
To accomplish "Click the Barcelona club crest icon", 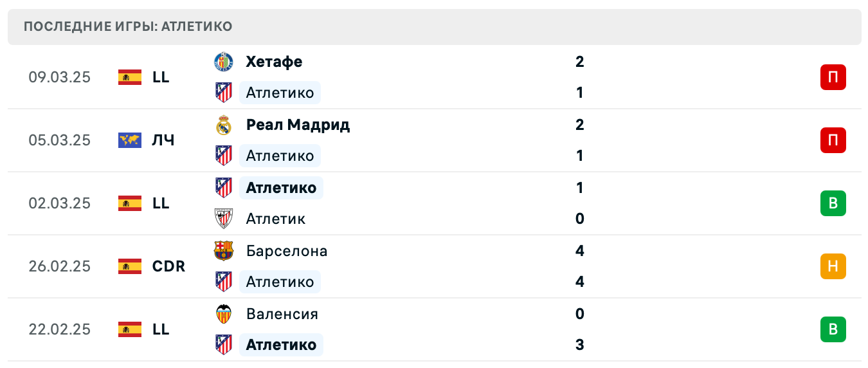I will (223, 251).
